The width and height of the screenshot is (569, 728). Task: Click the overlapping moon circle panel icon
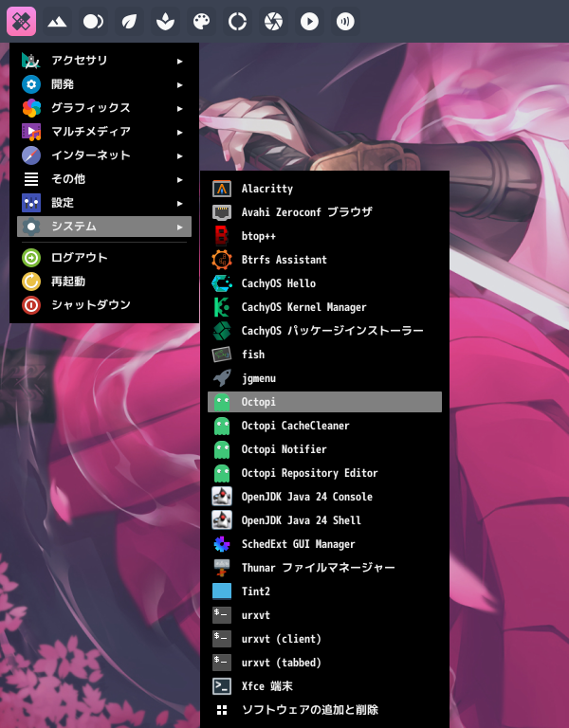93,22
